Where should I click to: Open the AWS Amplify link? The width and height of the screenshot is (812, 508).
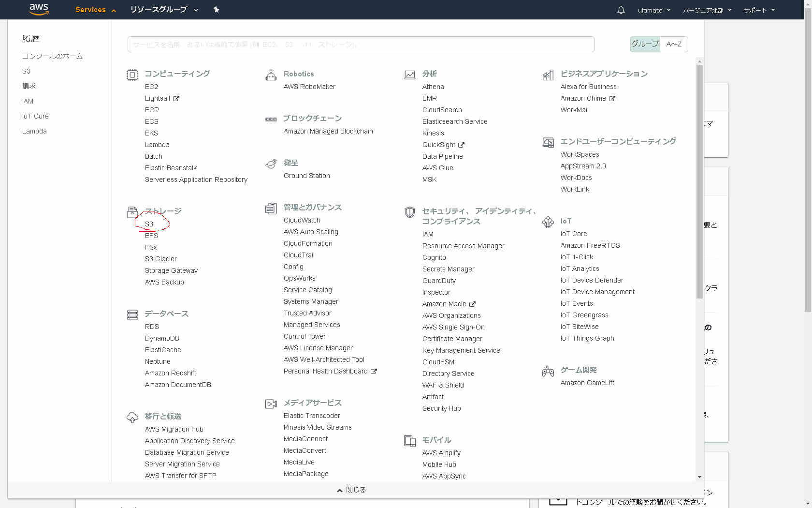coord(441,453)
